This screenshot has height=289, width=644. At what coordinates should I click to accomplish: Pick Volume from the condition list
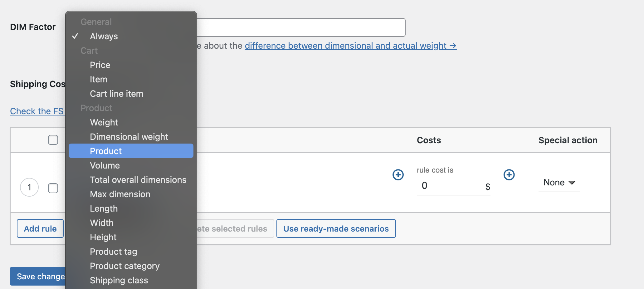105,165
